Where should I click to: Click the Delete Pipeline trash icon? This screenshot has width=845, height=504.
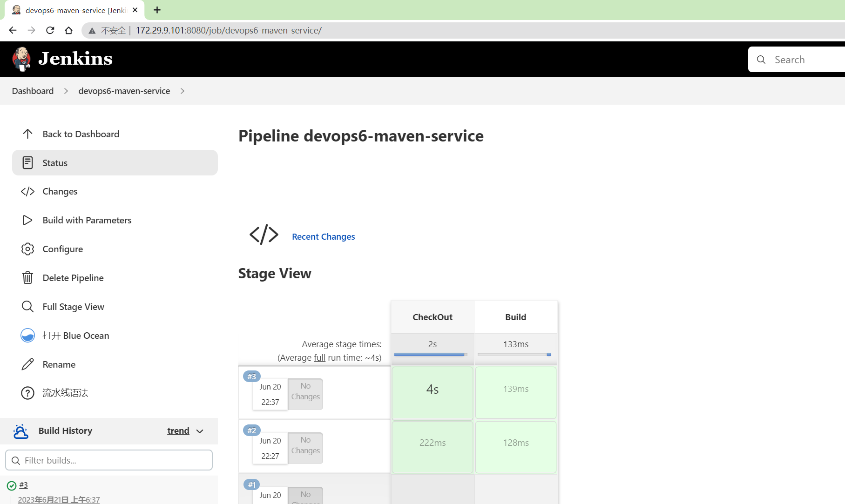[27, 278]
